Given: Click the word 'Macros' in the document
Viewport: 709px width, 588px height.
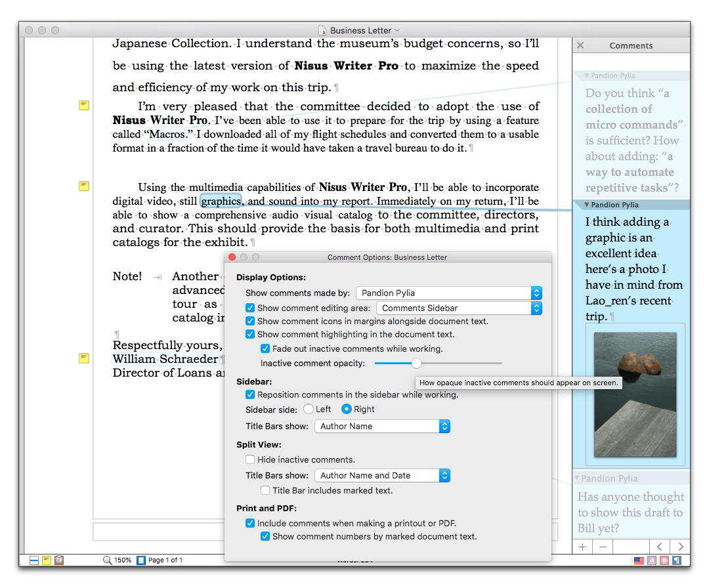Looking at the screenshot, I should click(167, 135).
